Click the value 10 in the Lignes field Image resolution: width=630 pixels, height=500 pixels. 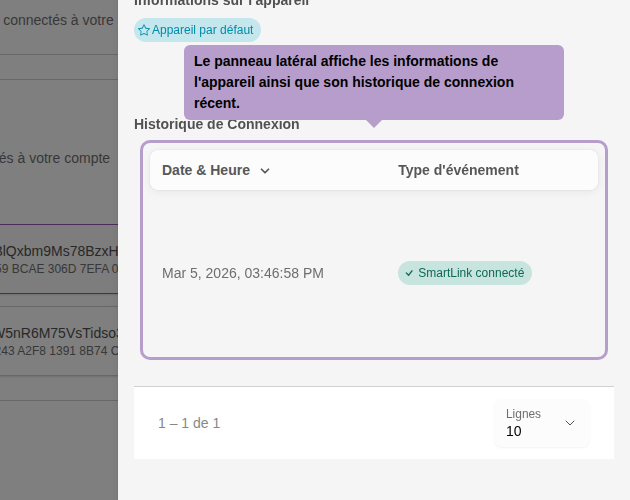(514, 431)
